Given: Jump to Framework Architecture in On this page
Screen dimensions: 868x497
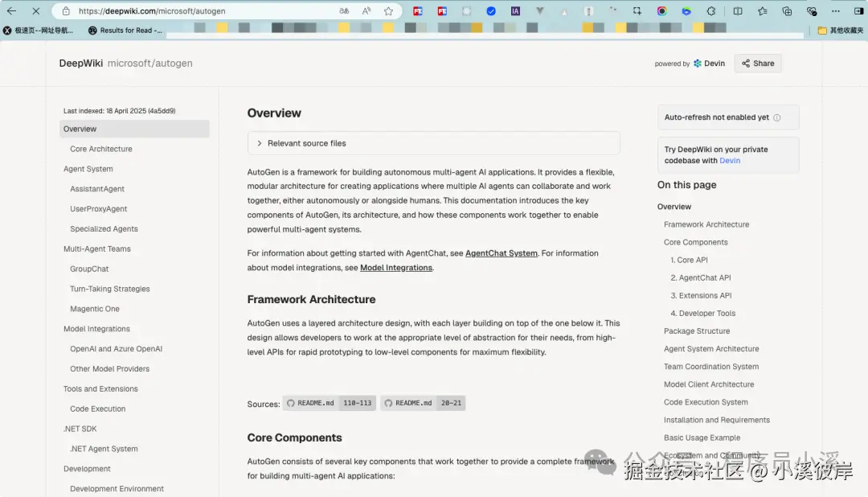Looking at the screenshot, I should click(706, 224).
